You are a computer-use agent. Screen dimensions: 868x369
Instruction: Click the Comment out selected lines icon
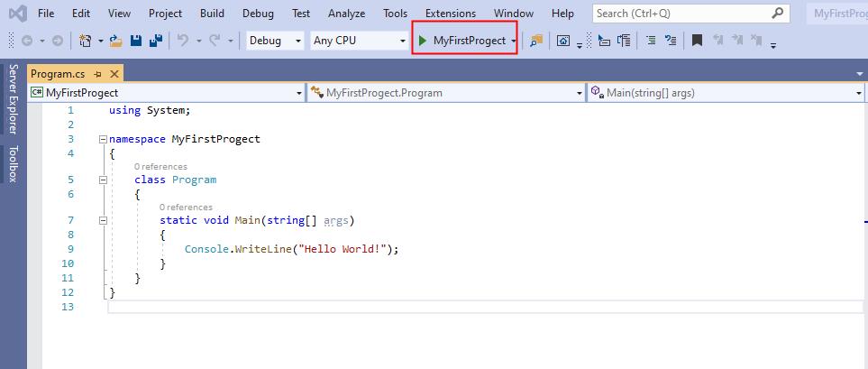(651, 41)
